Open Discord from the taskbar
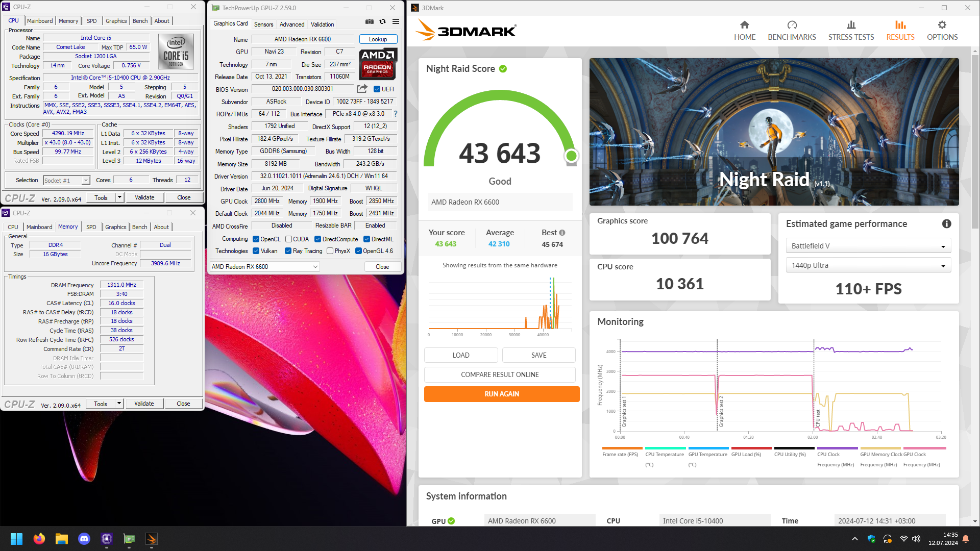The width and height of the screenshot is (980, 551). point(84,539)
